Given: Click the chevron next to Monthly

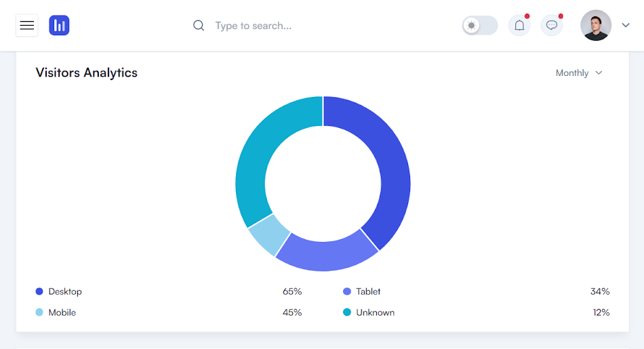Looking at the screenshot, I should click(x=599, y=73).
